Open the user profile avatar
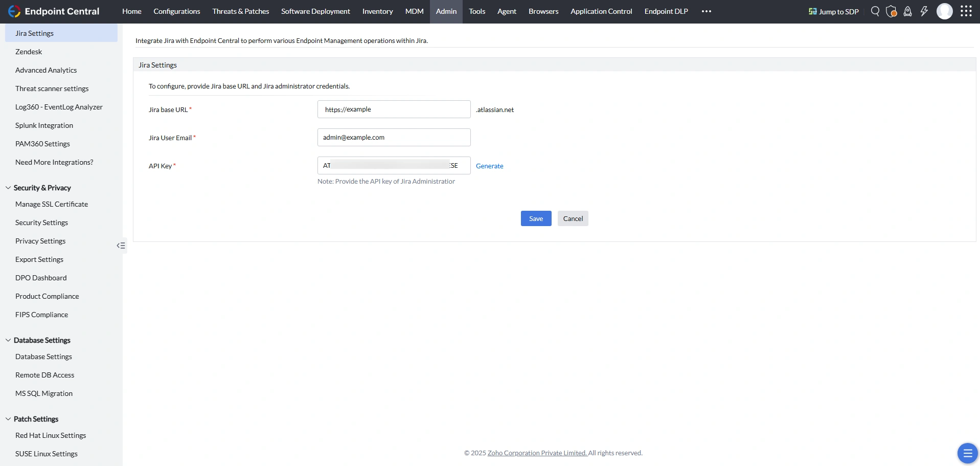 [x=945, y=11]
